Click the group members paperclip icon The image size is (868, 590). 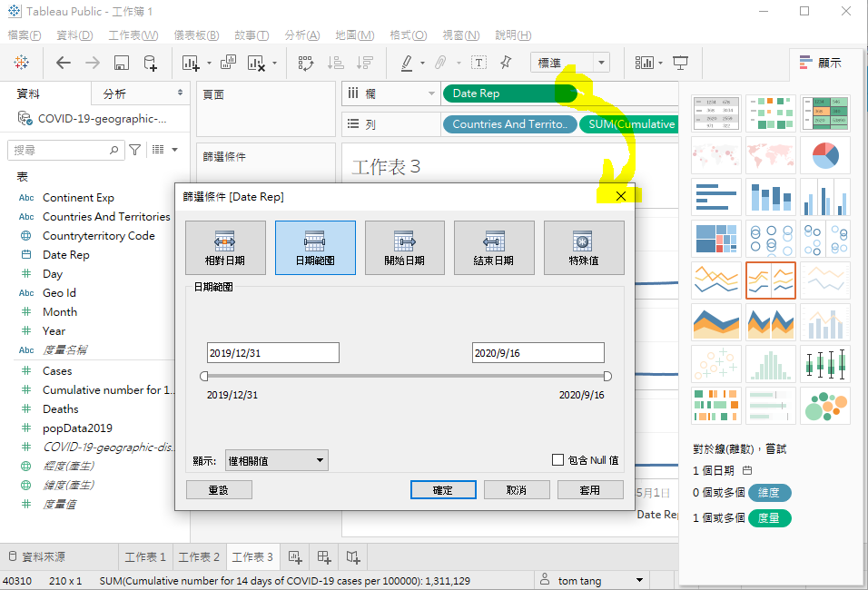[x=440, y=63]
